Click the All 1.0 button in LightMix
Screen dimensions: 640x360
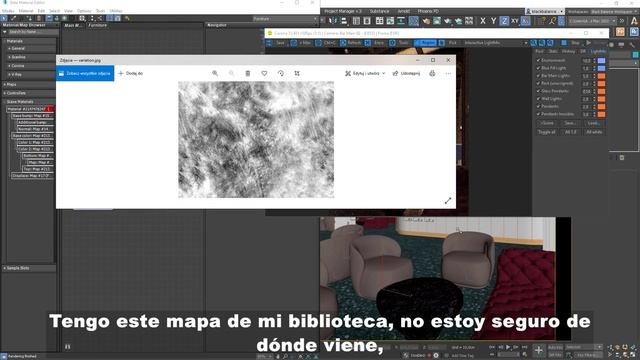(x=571, y=132)
